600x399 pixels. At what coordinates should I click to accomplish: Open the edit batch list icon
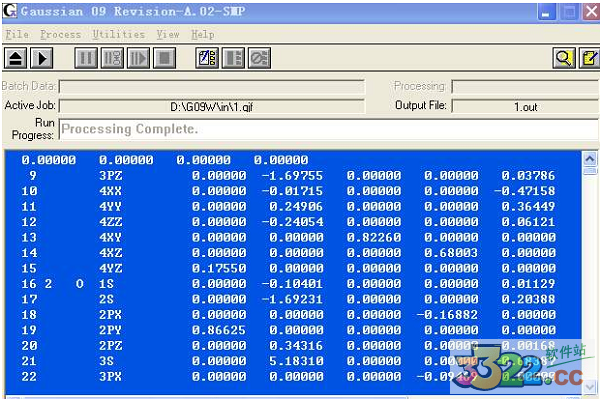tap(207, 58)
